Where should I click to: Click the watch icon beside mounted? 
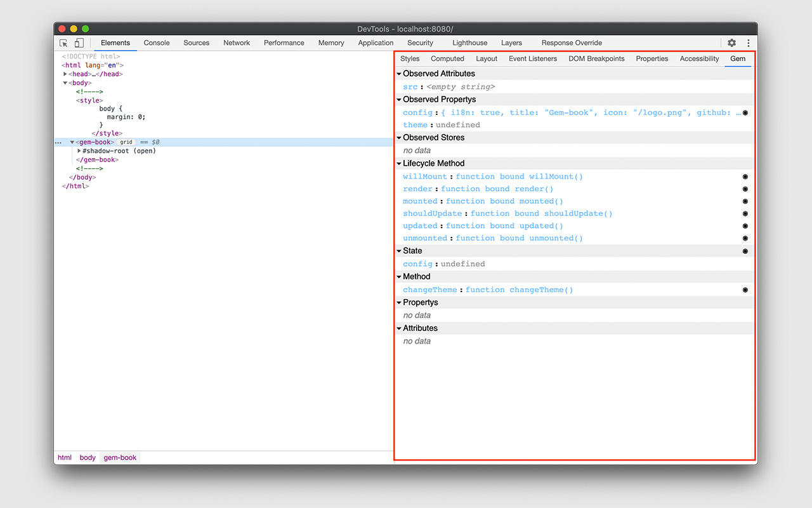coord(745,201)
